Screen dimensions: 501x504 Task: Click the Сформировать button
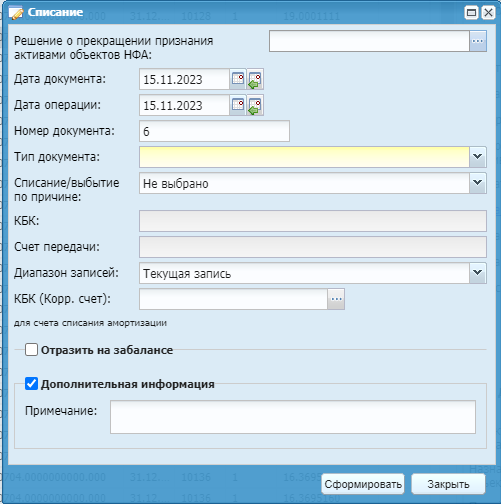363,484
